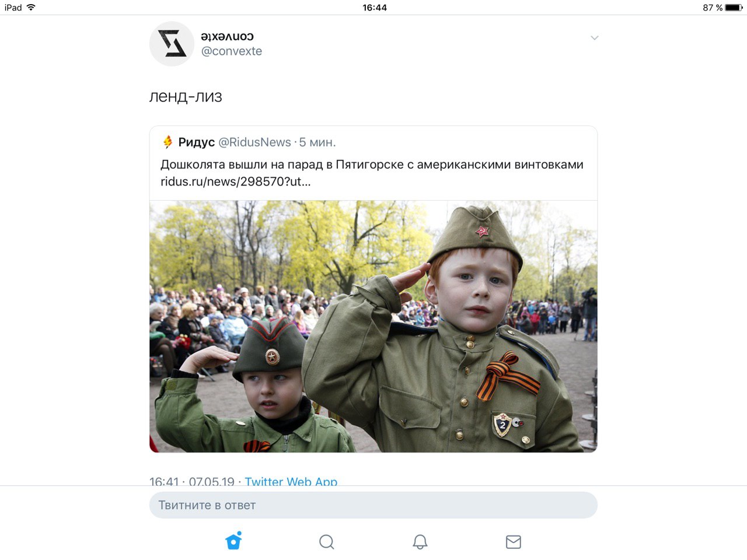Tap the Ридус account name
The height and width of the screenshot is (560, 747).
point(197,142)
